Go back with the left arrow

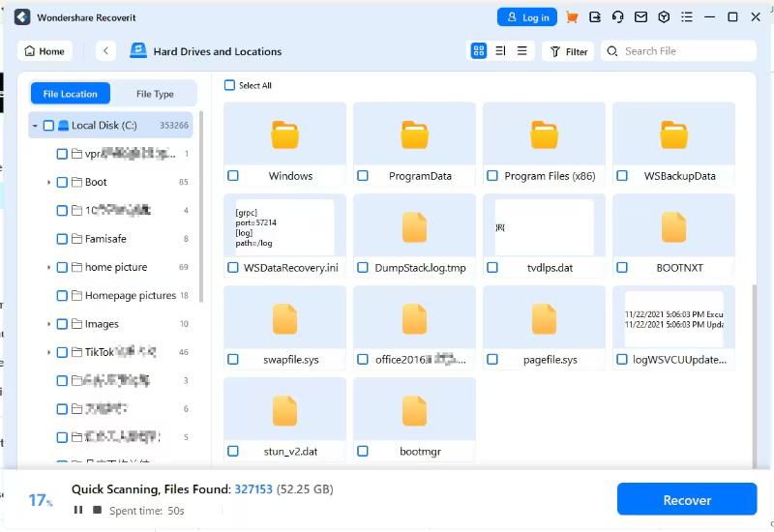[x=106, y=51]
